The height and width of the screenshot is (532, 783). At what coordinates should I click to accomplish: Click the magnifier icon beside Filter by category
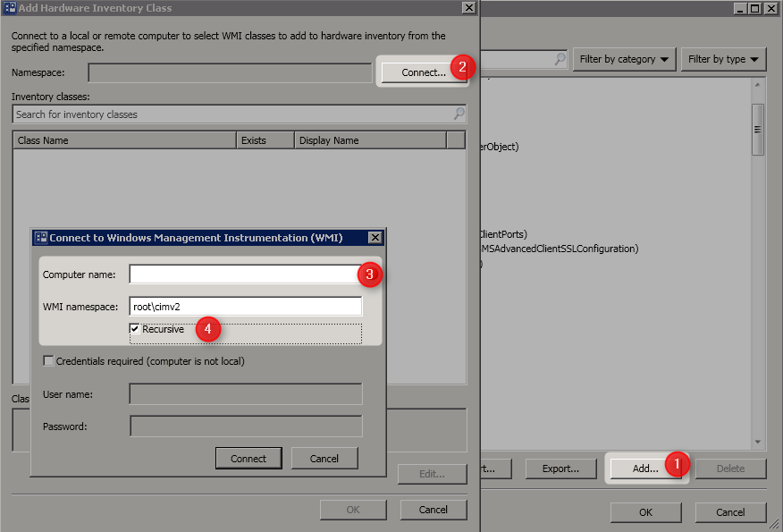(560, 59)
